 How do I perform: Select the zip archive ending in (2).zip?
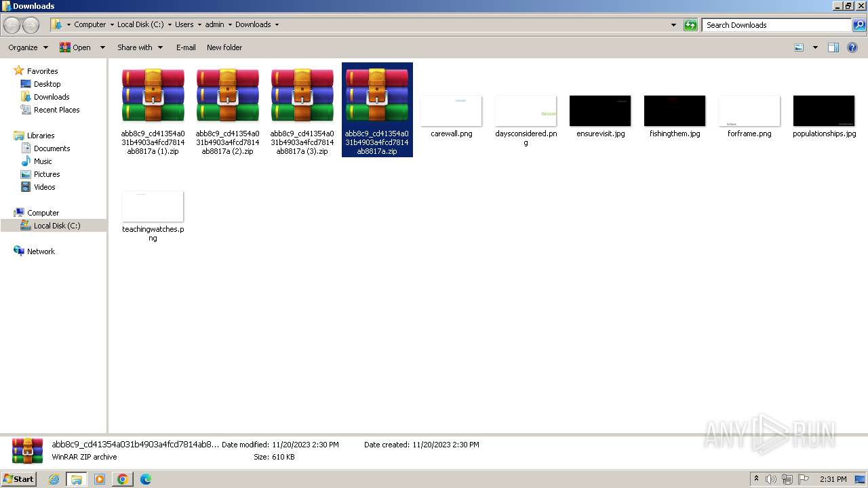pyautogui.click(x=228, y=110)
